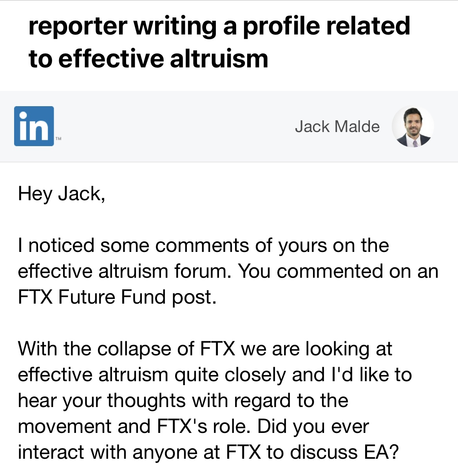Select the title line 'reporter writing a profile related'

tap(219, 26)
